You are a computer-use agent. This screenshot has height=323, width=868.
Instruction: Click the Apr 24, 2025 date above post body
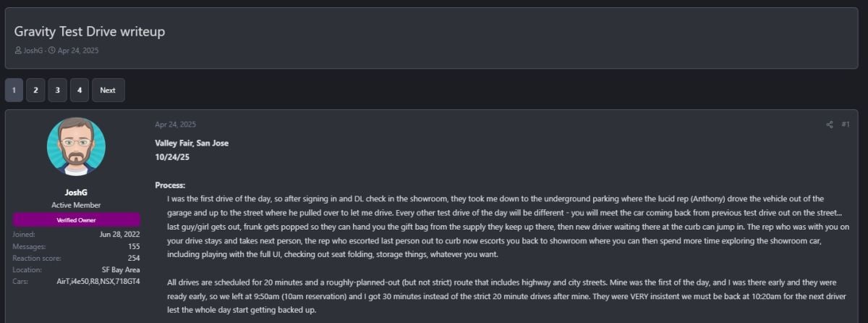[175, 125]
